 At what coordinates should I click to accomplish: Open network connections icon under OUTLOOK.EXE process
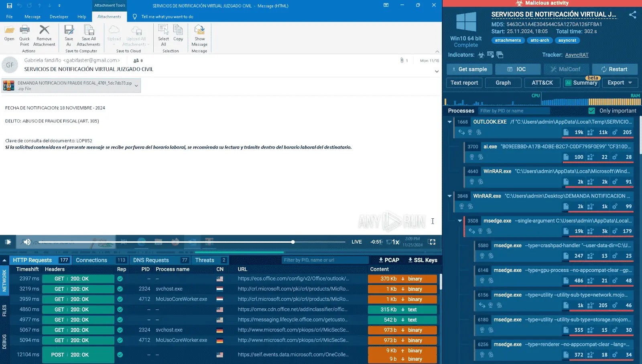click(461, 132)
